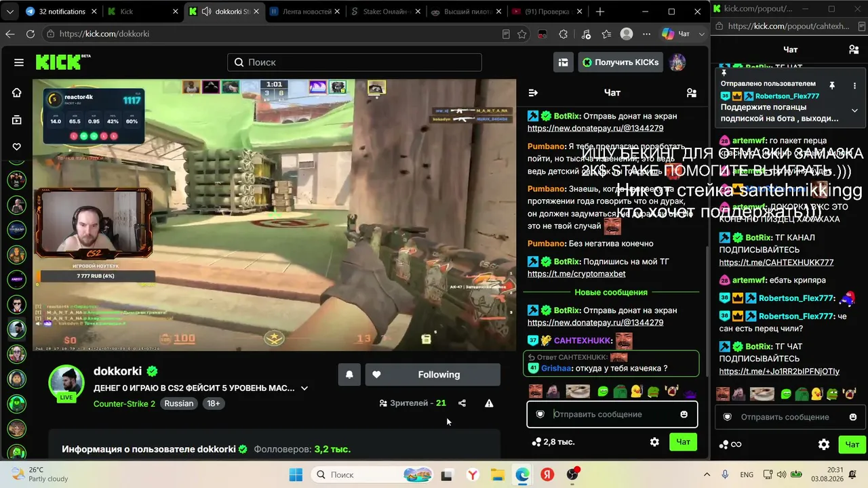Open the Browse icon in the left sidebar
This screenshot has height=488, width=868.
[x=17, y=120]
